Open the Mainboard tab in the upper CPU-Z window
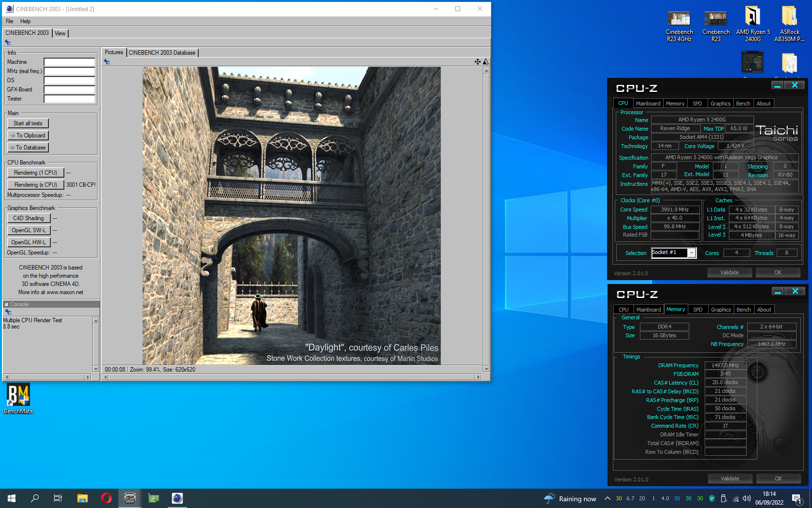 (648, 104)
